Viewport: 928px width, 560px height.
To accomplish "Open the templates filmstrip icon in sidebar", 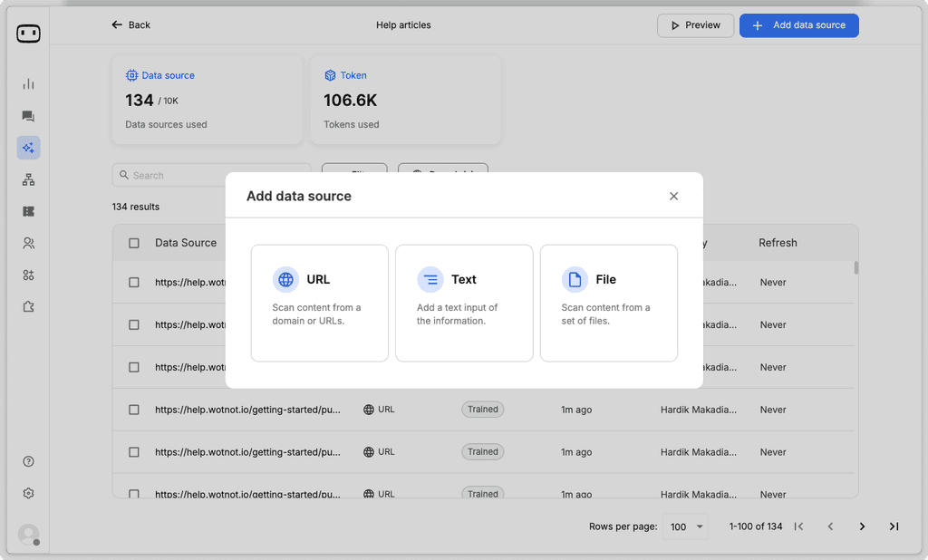I will [28, 210].
